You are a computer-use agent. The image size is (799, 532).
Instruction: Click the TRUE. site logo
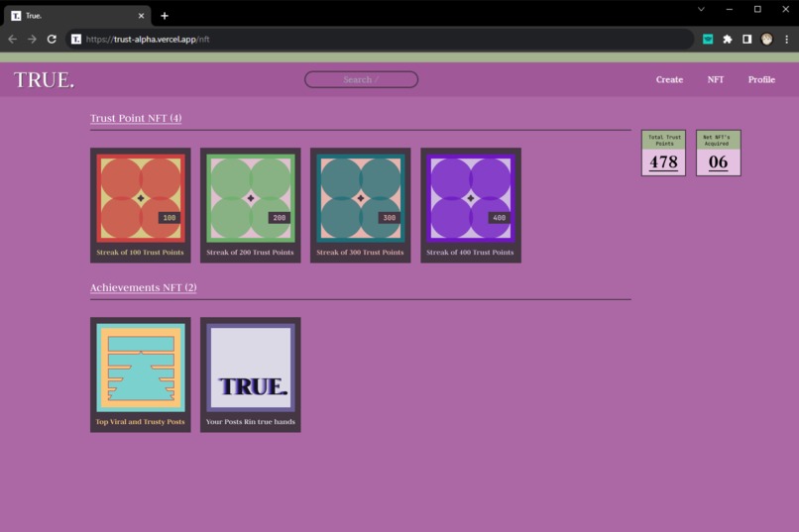coord(44,80)
